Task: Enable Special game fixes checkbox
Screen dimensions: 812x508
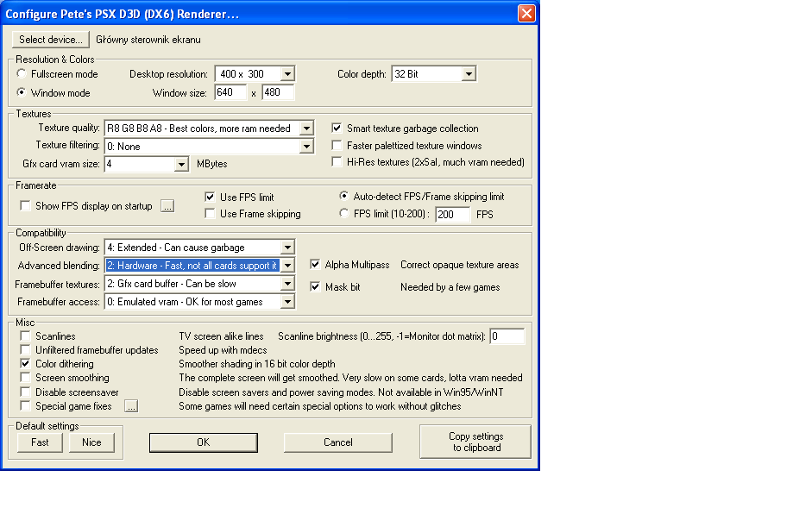Action: [25, 406]
